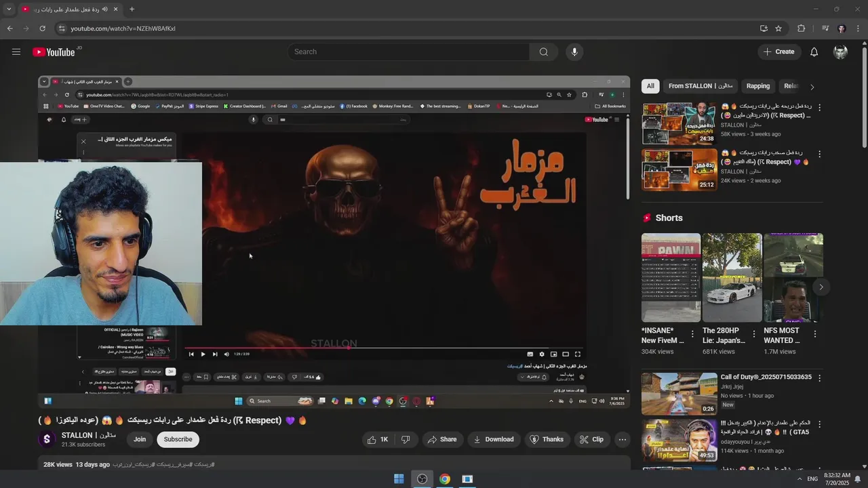
Task: Create a Clip of the video
Action: (x=591, y=439)
